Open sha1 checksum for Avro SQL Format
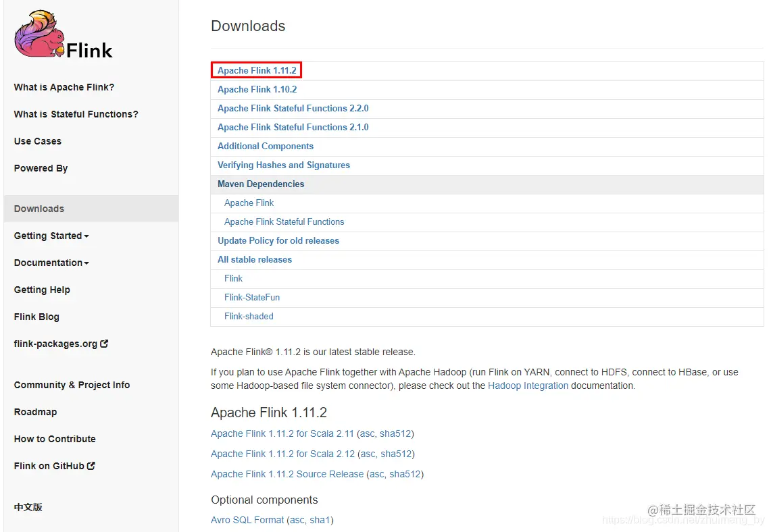 point(320,520)
